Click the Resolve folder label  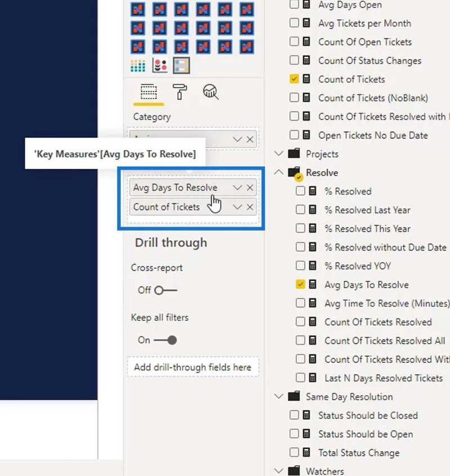[322, 173]
